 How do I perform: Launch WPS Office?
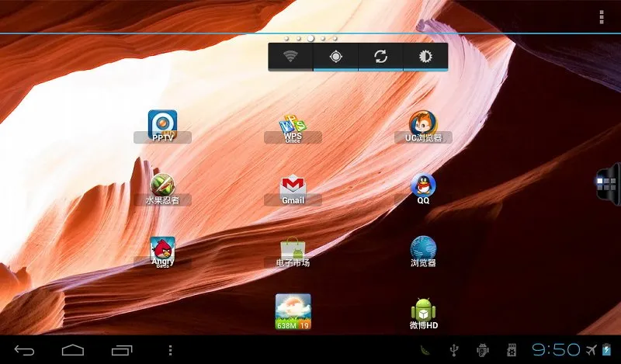pos(293,129)
